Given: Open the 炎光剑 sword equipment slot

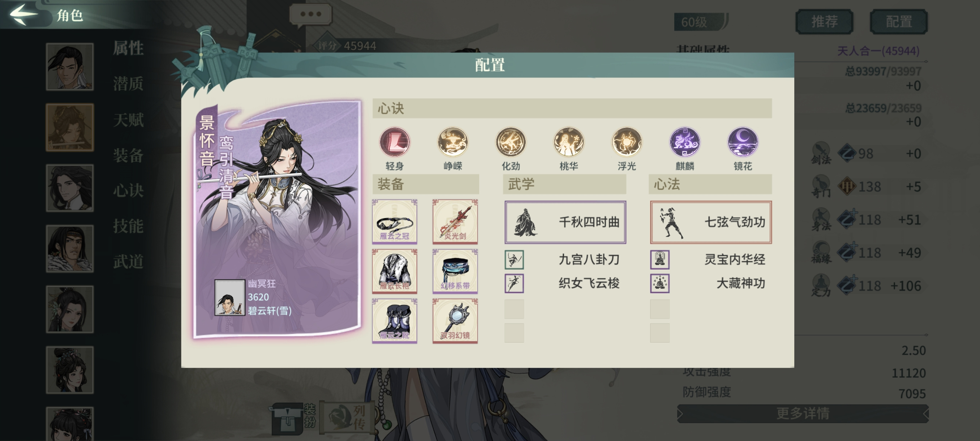Looking at the screenshot, I should point(455,222).
